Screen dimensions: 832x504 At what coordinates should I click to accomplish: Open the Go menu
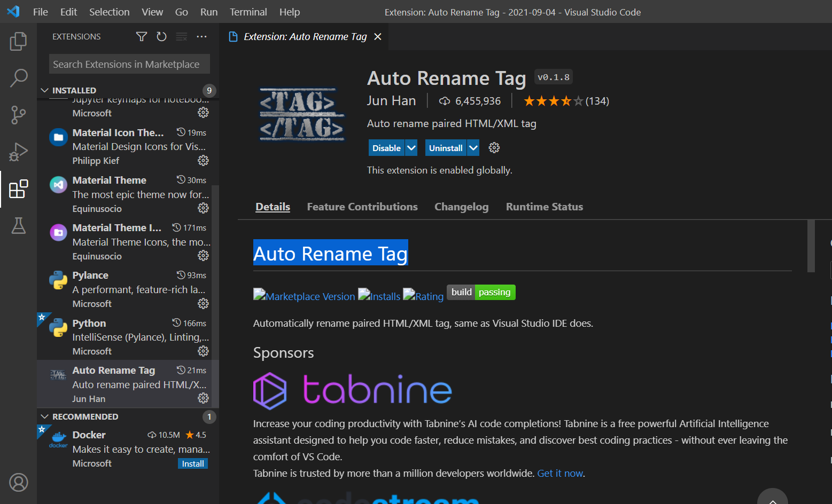[182, 12]
